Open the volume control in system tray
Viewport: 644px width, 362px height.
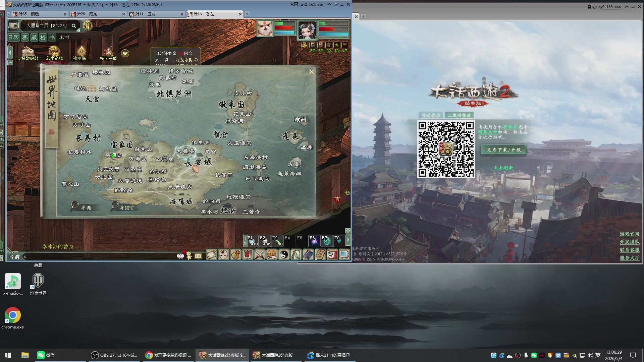click(x=590, y=355)
